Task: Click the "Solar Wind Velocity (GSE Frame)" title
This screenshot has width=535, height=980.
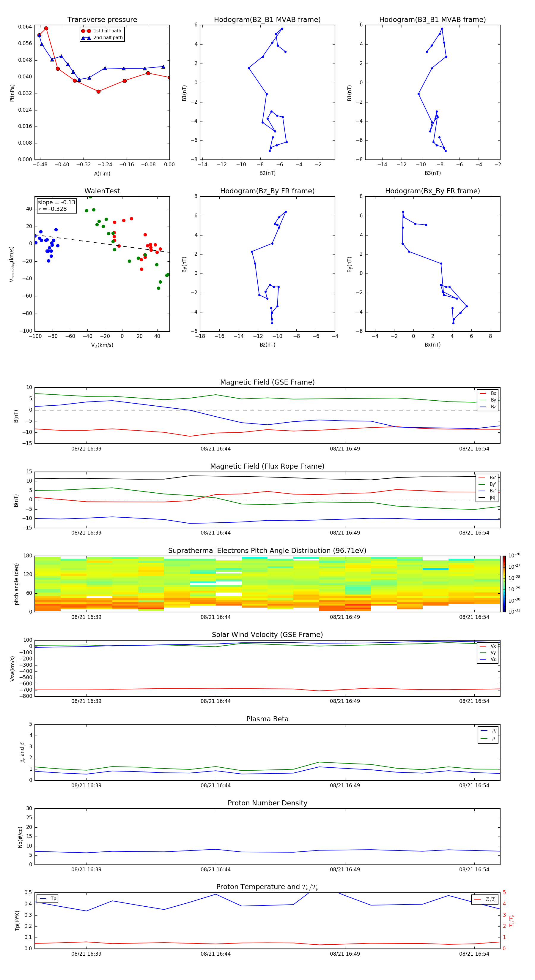Action: coord(267,635)
